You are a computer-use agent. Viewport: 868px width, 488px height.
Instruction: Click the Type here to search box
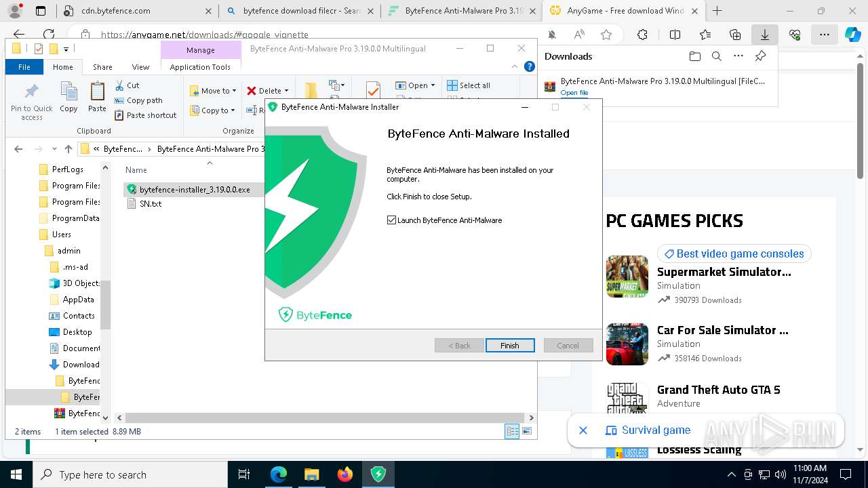point(130,474)
